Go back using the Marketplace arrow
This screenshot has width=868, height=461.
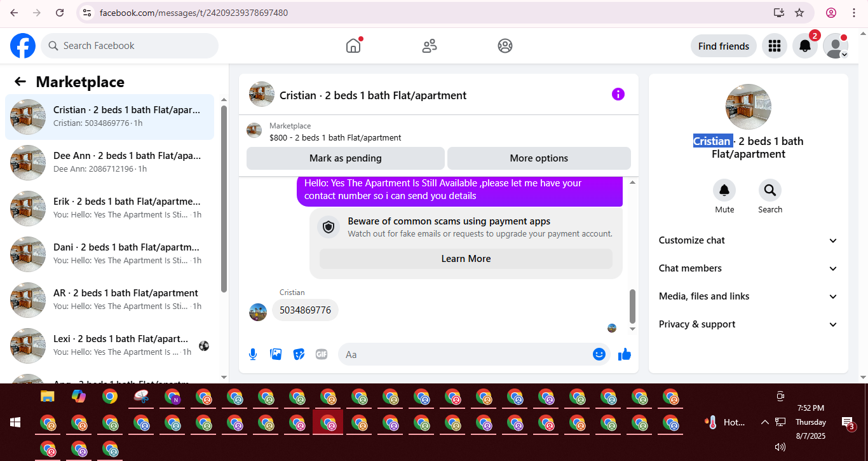tap(20, 81)
